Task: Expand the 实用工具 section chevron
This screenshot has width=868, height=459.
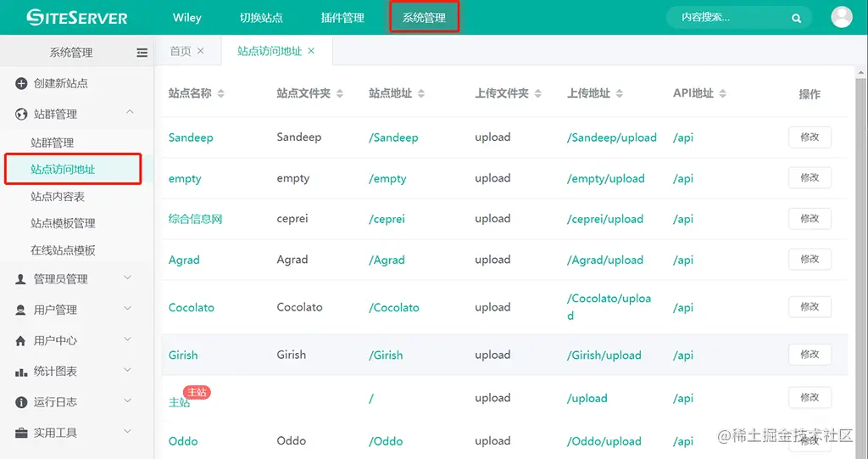Action: 128,431
